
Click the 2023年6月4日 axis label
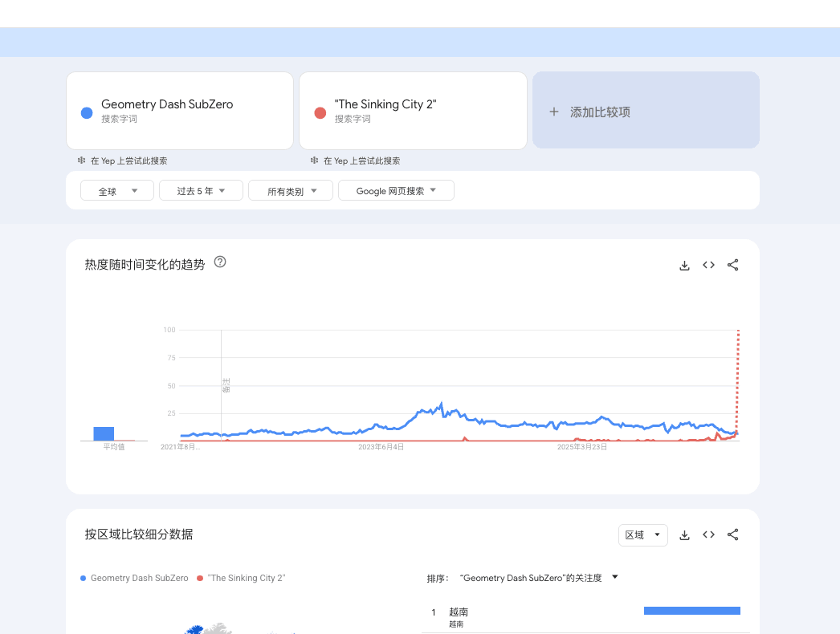(x=381, y=446)
